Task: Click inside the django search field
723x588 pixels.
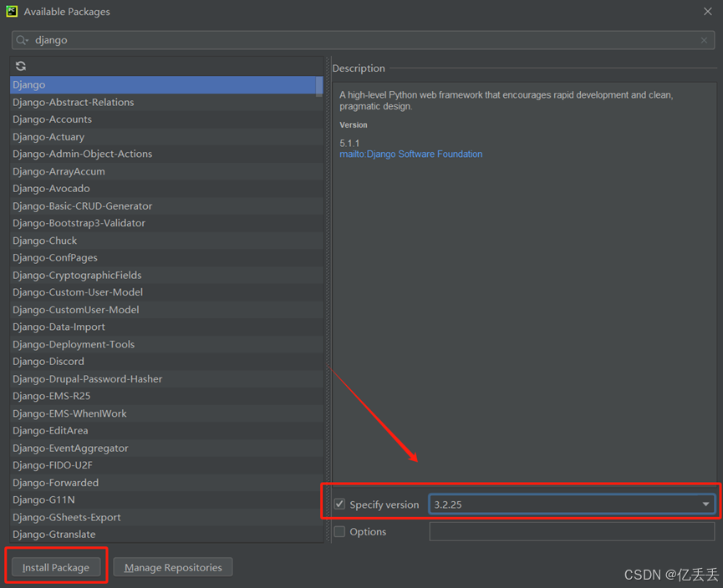Action: coord(363,40)
